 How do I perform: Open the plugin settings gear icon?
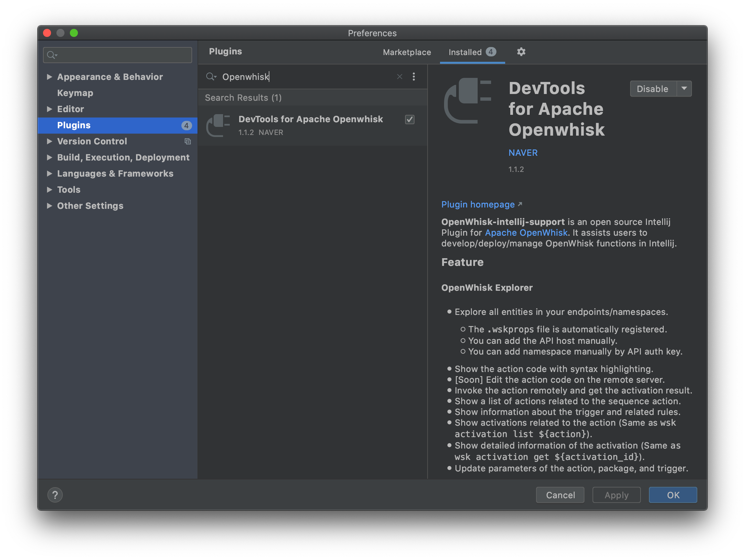click(521, 52)
